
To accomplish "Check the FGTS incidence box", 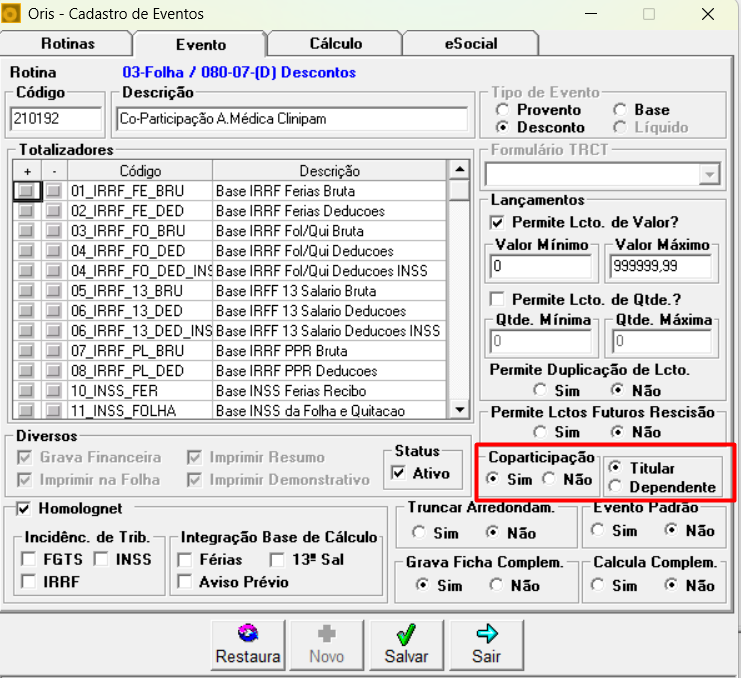I will (29, 559).
